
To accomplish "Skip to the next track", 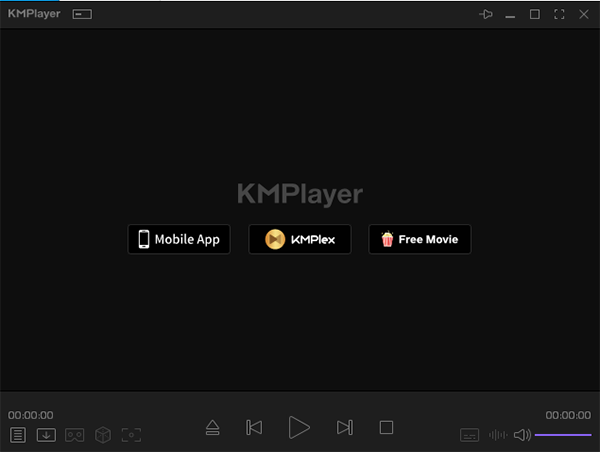I will click(x=344, y=428).
